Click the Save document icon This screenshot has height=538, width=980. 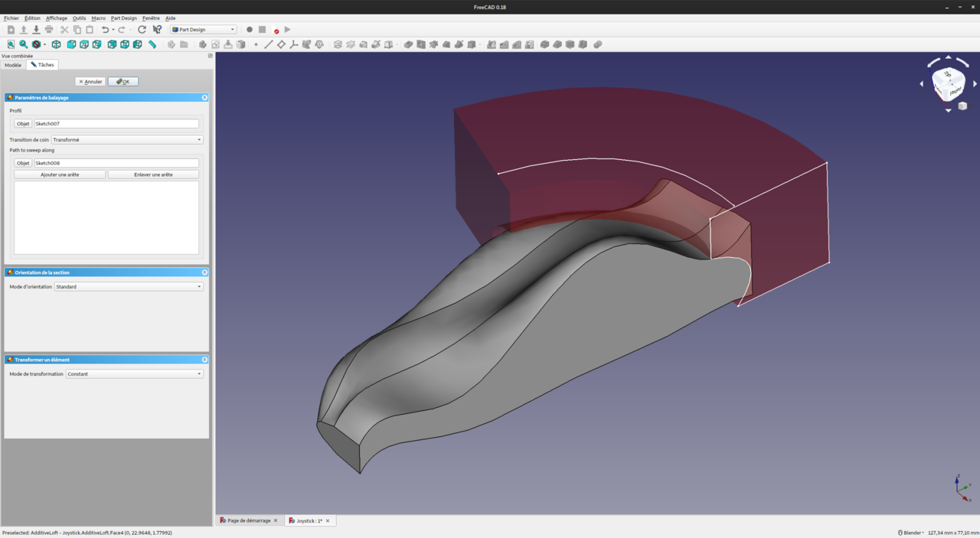click(36, 30)
